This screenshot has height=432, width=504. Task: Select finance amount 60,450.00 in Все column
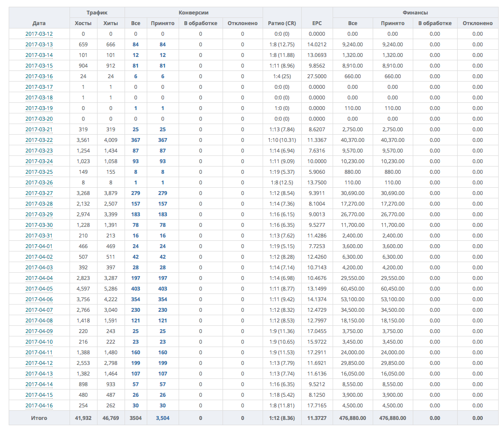click(x=352, y=289)
